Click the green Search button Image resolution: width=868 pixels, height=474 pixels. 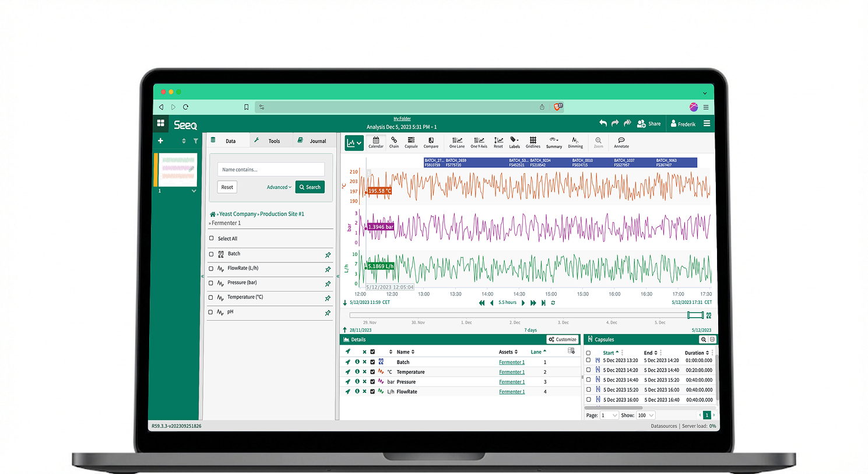click(310, 187)
